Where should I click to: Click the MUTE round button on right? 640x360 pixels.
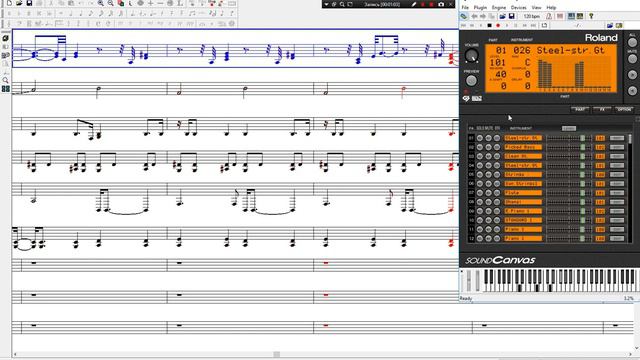[632, 59]
